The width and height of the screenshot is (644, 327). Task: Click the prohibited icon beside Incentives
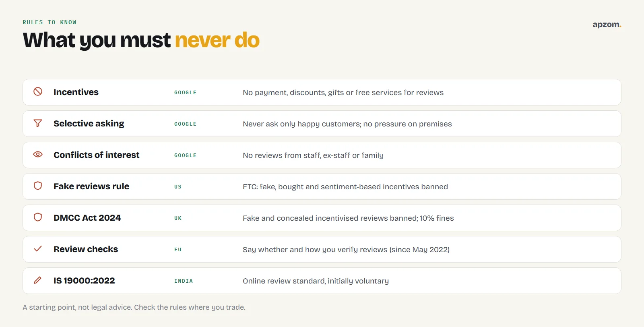(x=38, y=91)
